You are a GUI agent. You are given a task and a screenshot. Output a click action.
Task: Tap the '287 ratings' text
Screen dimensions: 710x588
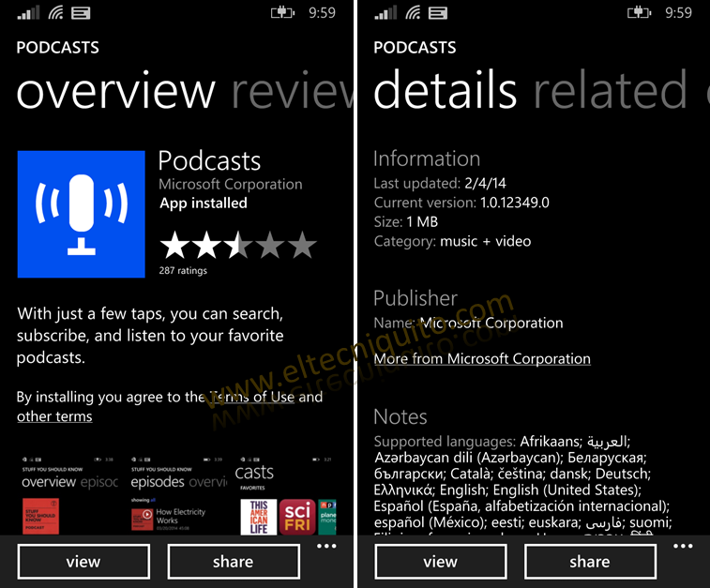(183, 271)
